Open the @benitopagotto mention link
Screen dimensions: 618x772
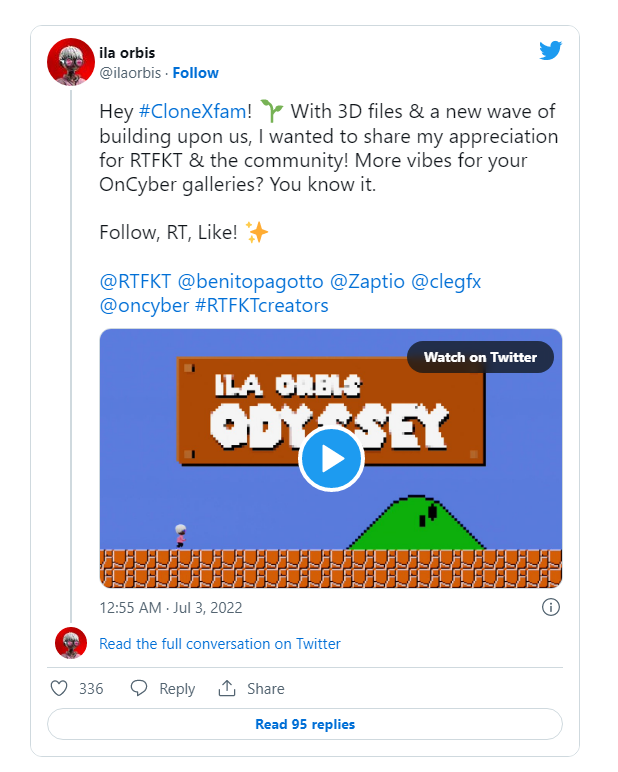[x=250, y=282]
